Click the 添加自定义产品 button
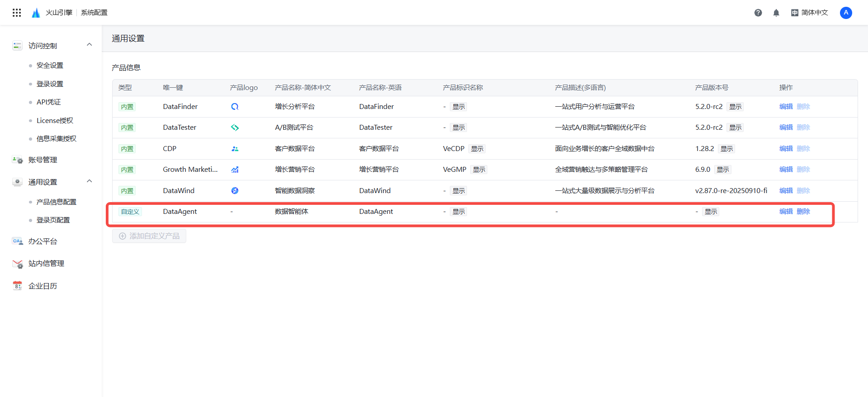The image size is (868, 397). [149, 236]
